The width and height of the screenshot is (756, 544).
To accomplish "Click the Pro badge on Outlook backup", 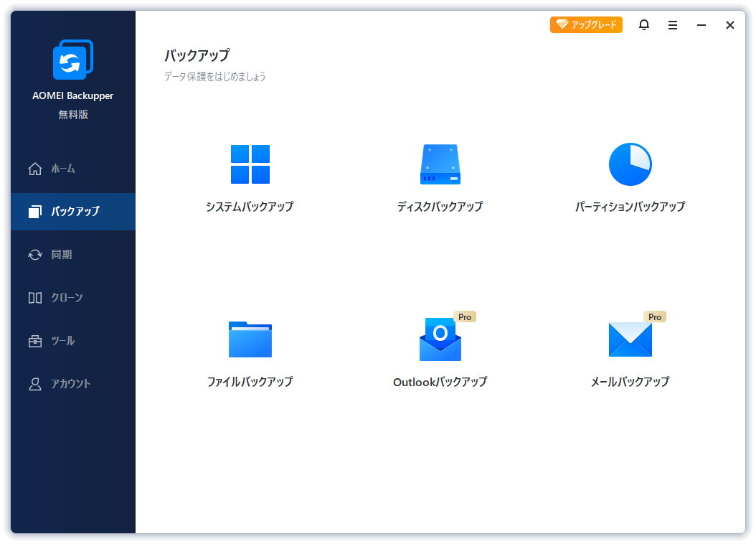I will 465,316.
